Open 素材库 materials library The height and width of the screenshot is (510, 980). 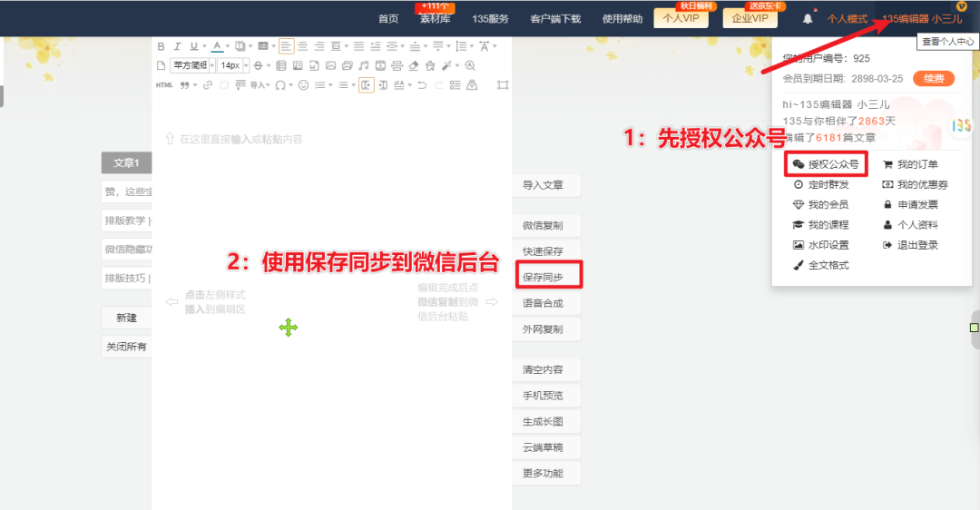click(x=435, y=19)
